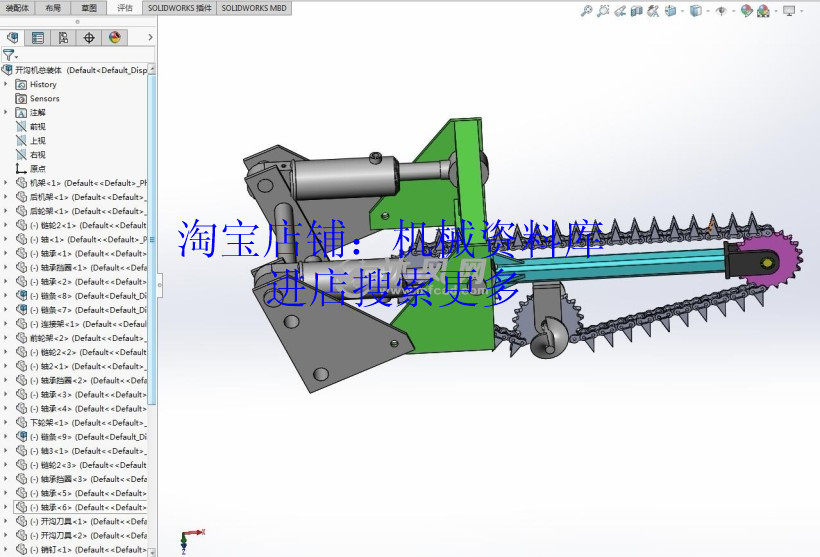Select the Sensors folder
This screenshot has width=820, height=557.
click(x=37, y=98)
